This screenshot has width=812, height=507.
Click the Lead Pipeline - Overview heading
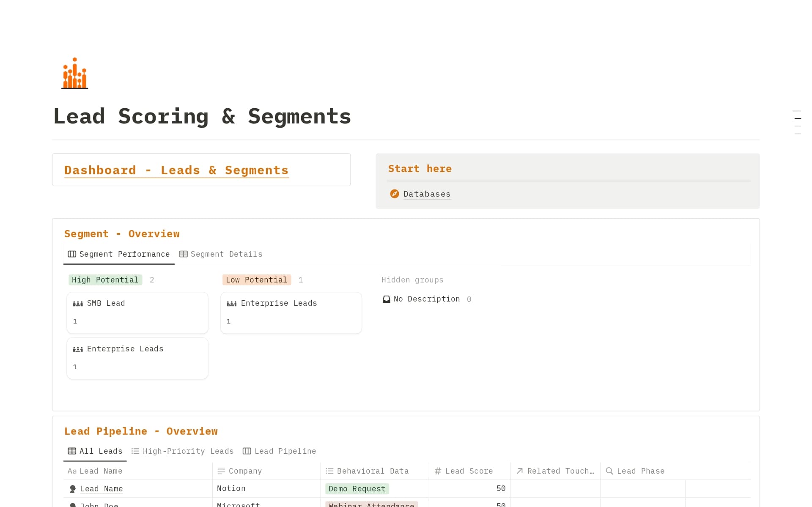[x=141, y=431]
